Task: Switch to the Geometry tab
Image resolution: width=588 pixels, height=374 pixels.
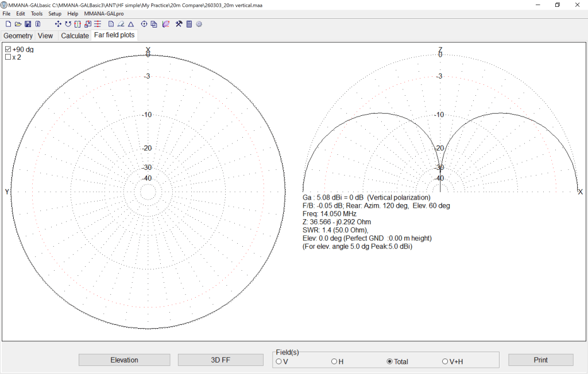Action: (x=18, y=36)
